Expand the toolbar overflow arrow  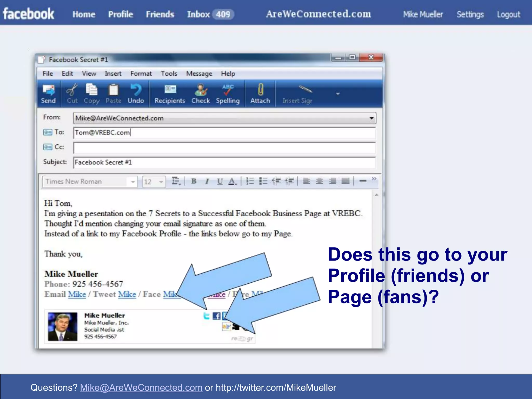338,94
